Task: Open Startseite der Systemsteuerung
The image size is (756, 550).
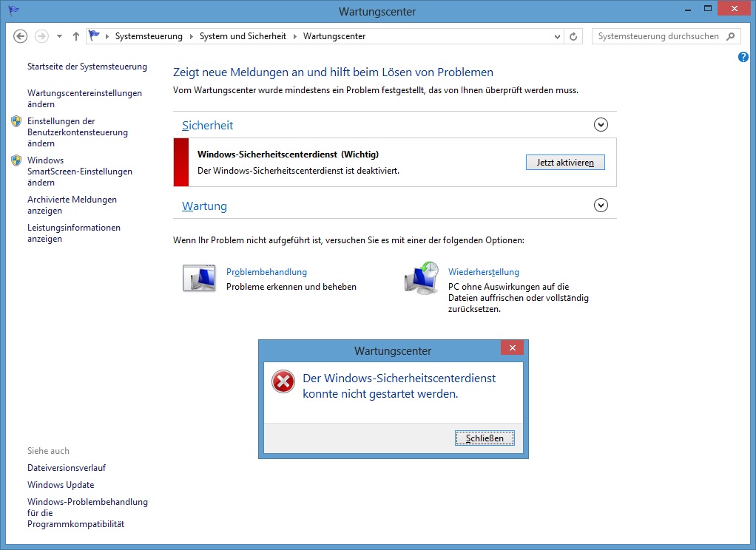Action: pos(87,67)
